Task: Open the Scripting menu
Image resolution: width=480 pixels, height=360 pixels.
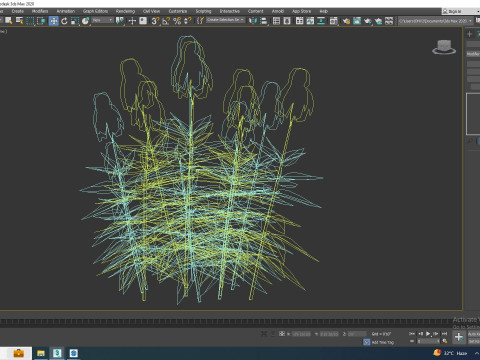Action: click(x=203, y=11)
